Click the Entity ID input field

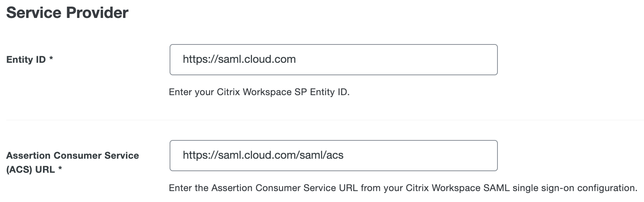(333, 60)
